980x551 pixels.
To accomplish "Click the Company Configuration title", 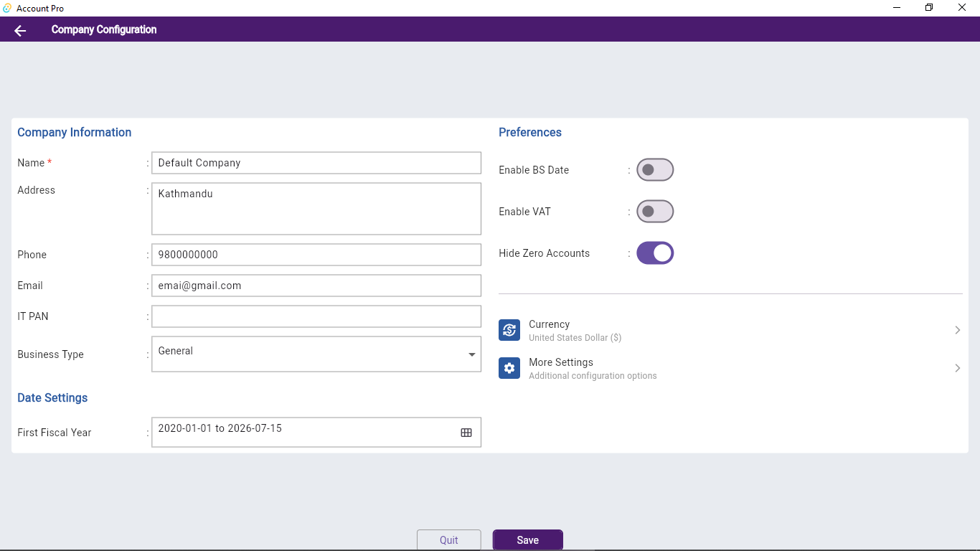I will (104, 29).
